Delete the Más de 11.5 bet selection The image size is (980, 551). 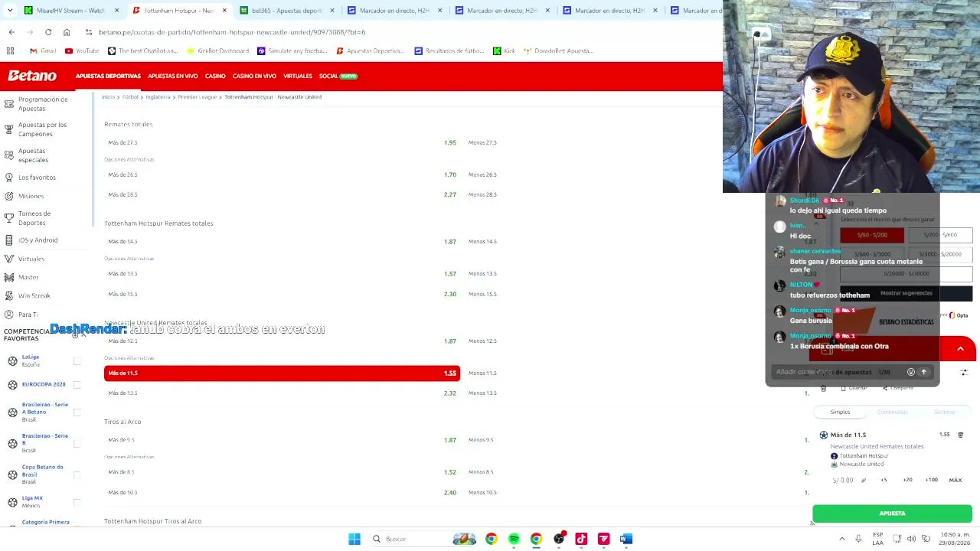(961, 435)
